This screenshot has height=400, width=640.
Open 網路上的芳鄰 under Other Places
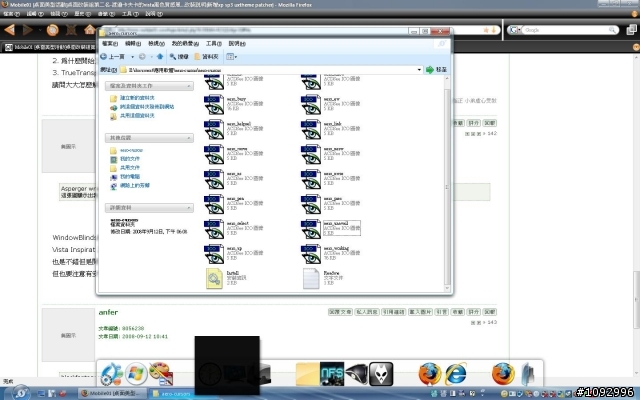pyautogui.click(x=135, y=185)
